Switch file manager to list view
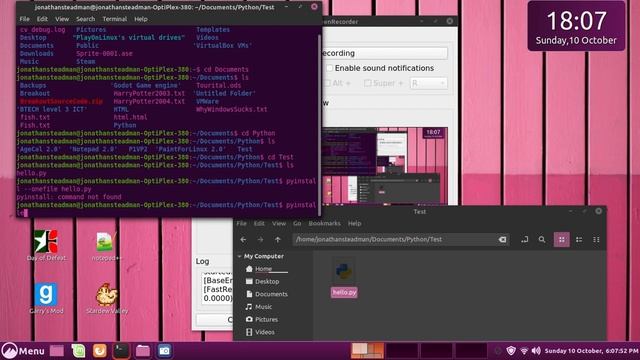 (x=579, y=240)
